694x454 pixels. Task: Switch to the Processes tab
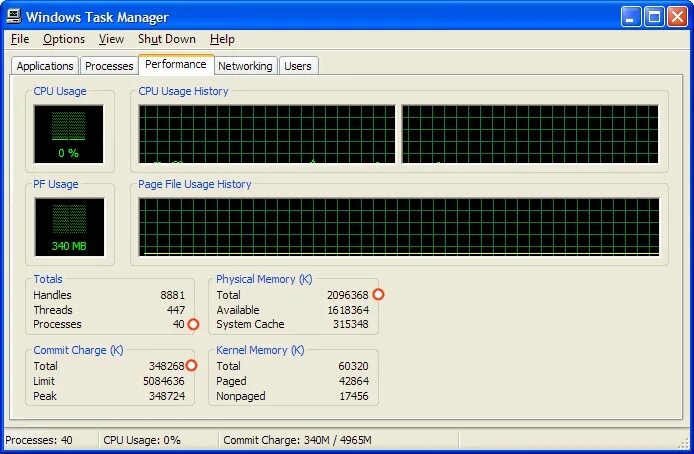click(x=109, y=66)
